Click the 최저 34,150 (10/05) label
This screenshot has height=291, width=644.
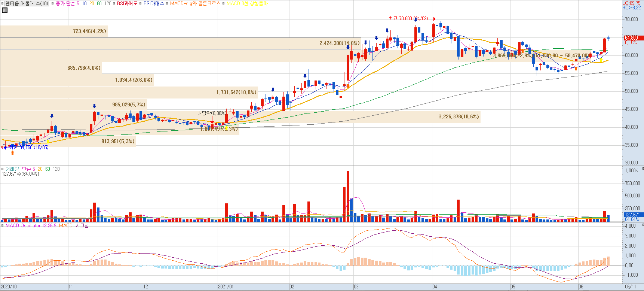click(29, 147)
